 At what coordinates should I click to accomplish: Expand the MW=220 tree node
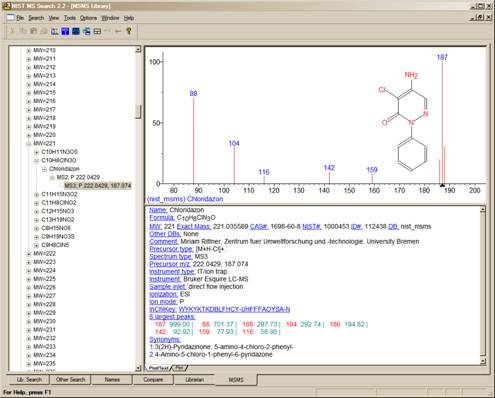pyautogui.click(x=28, y=135)
